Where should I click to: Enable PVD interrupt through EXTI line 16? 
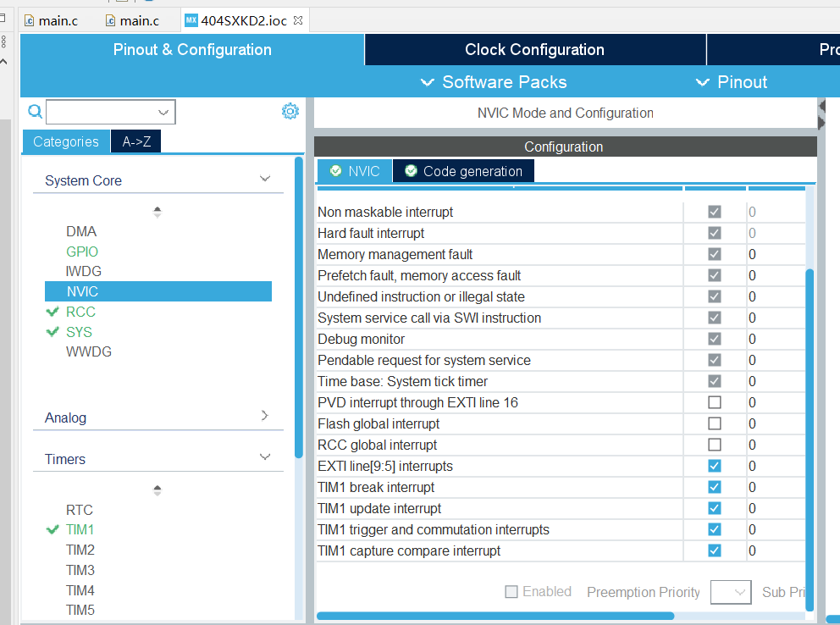(714, 402)
